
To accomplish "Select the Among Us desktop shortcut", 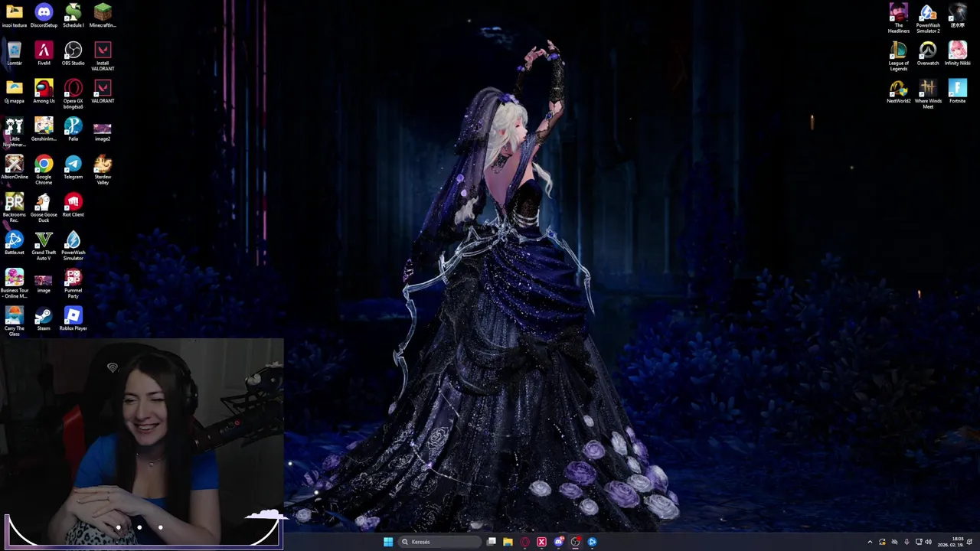I will [x=44, y=91].
